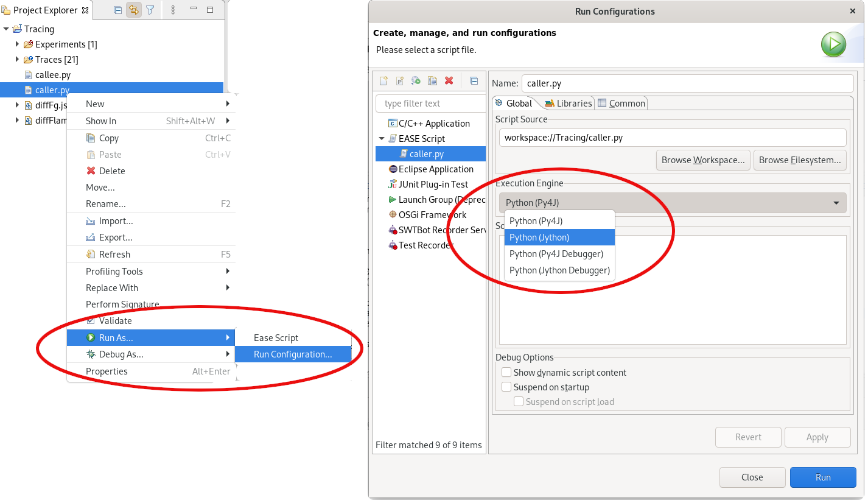Screen dimensions: 868x503
Task: Select Python (Jython) engine option
Action: 559,237
